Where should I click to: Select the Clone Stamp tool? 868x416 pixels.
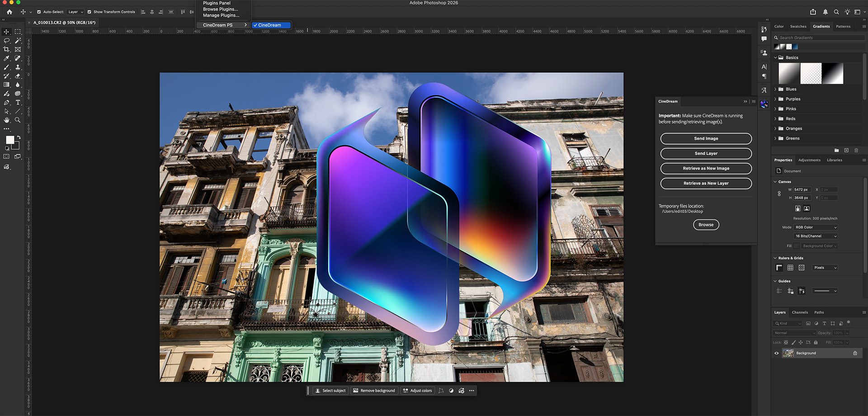[18, 67]
